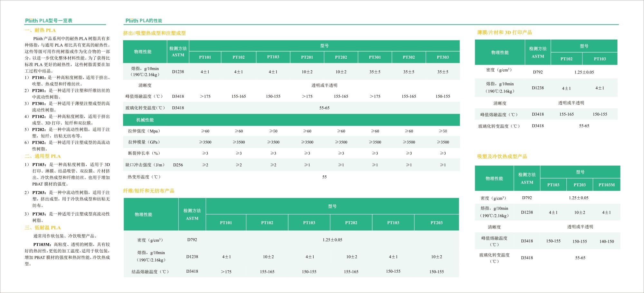Click the PT101 header in the fiber table
This screenshot has width=644, height=293.
[226, 223]
